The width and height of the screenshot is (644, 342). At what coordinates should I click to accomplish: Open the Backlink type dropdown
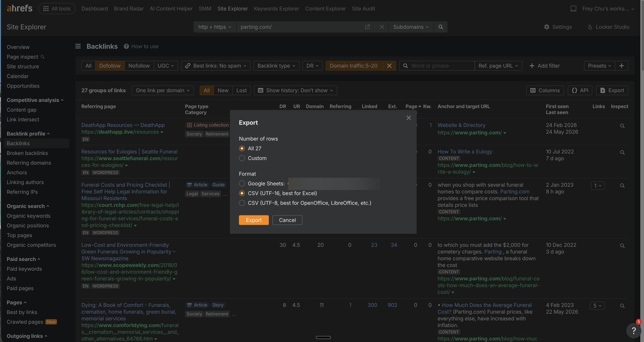[277, 66]
